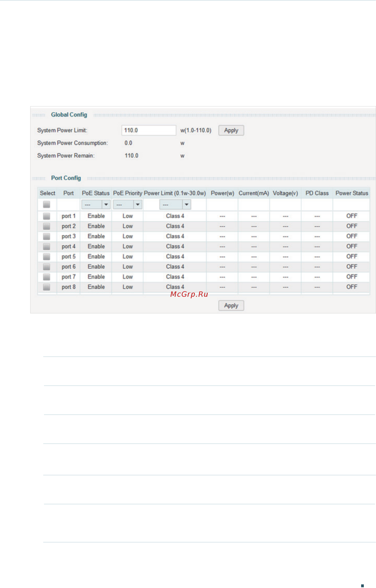Viewport: 376px width, 588px height.
Task: Click the Power(w) column header
Action: coord(222,193)
